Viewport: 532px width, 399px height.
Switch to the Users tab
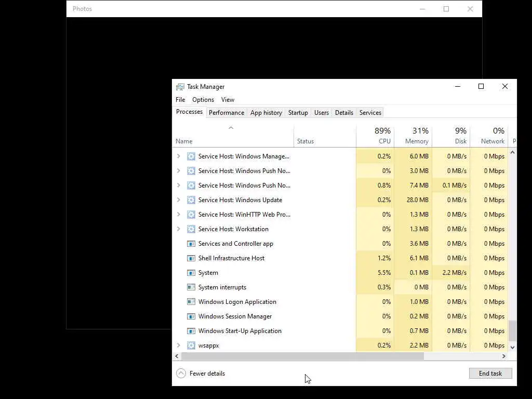[321, 113]
